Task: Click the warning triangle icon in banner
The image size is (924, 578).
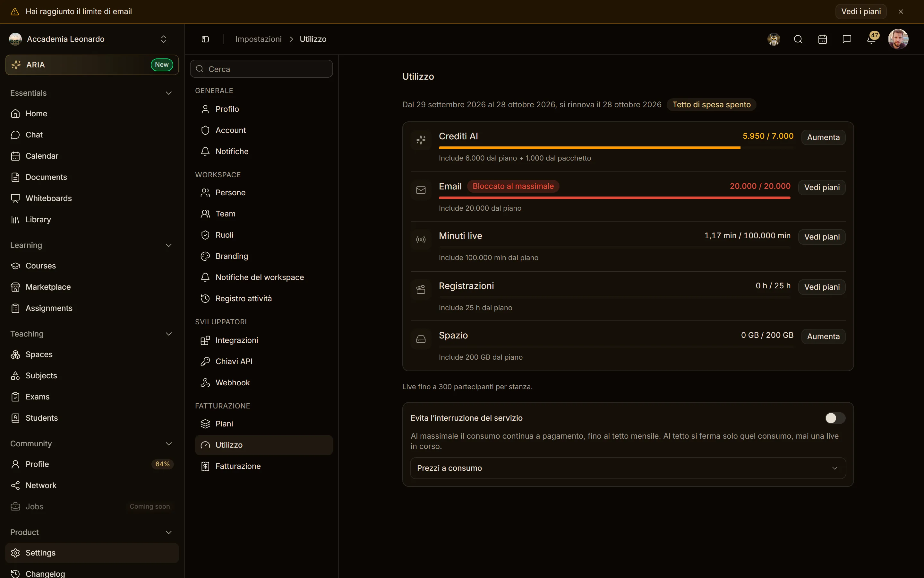Action: [x=14, y=12]
